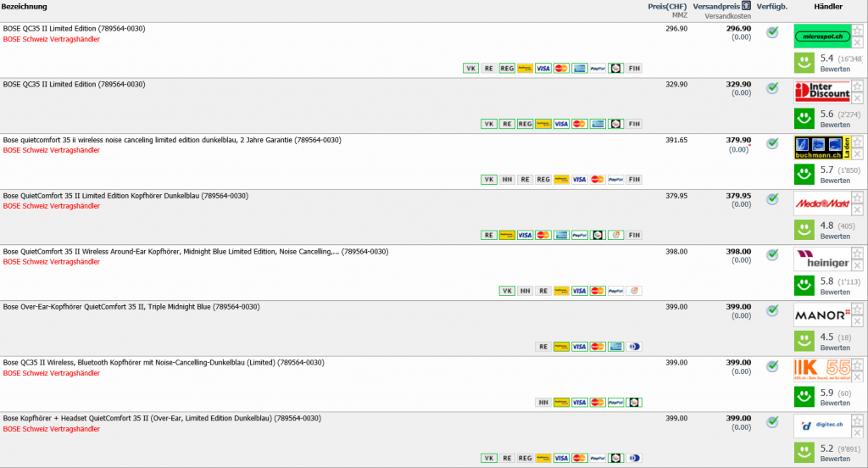Viewport: 868px width, 468px height.
Task: Click the MediaMarkt logo
Action: [x=821, y=203]
